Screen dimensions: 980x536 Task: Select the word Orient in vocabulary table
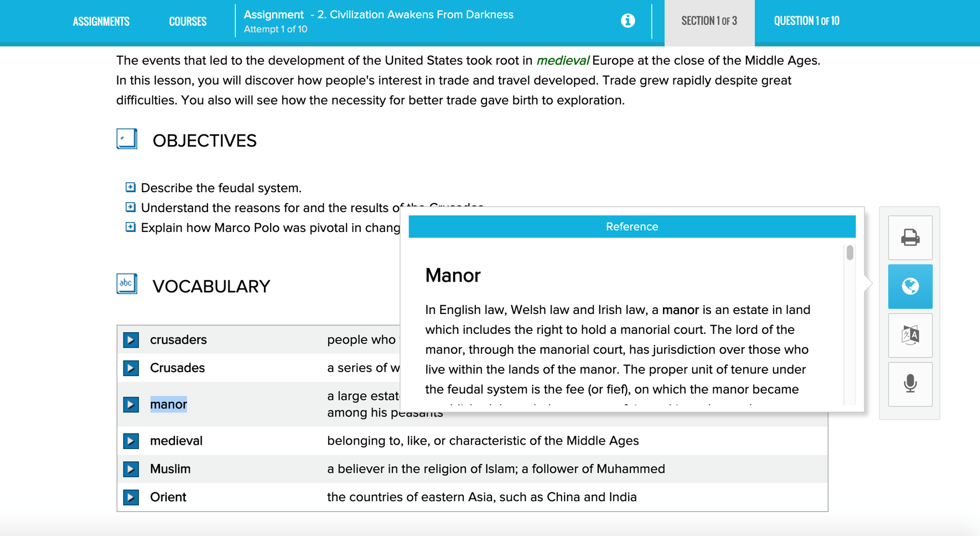click(168, 497)
